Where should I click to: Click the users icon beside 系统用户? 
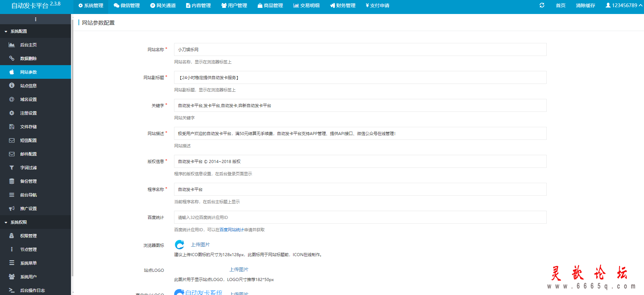pyautogui.click(x=12, y=277)
